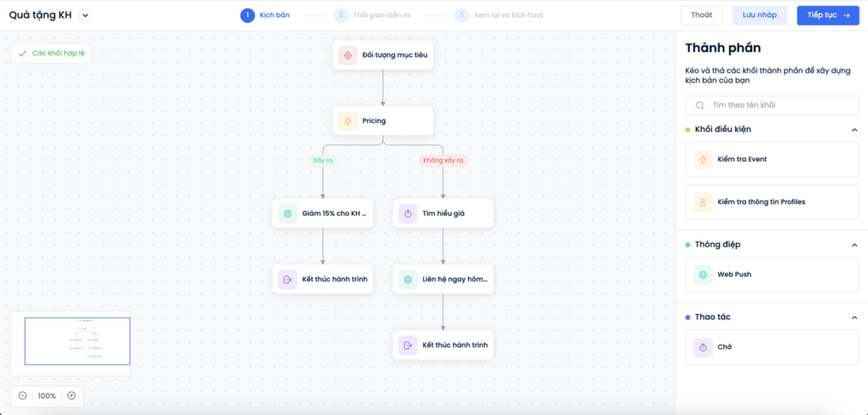Select the Tìm hiểu giá node

(x=442, y=213)
